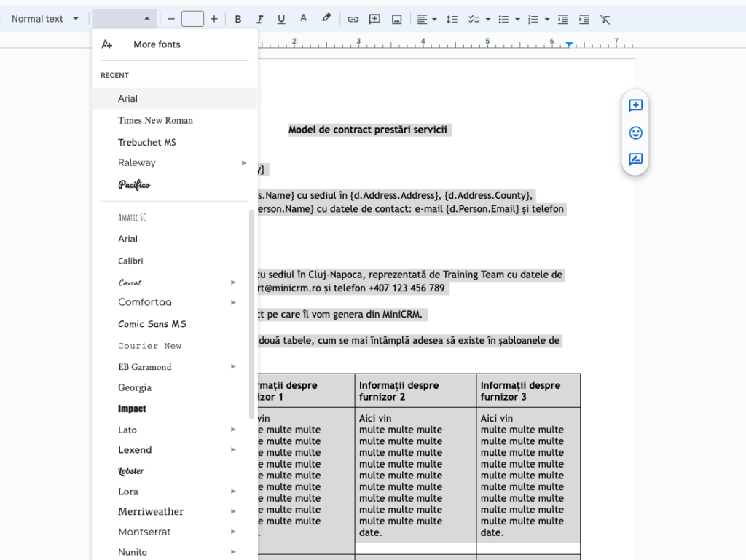Click the font size input box

[x=192, y=19]
